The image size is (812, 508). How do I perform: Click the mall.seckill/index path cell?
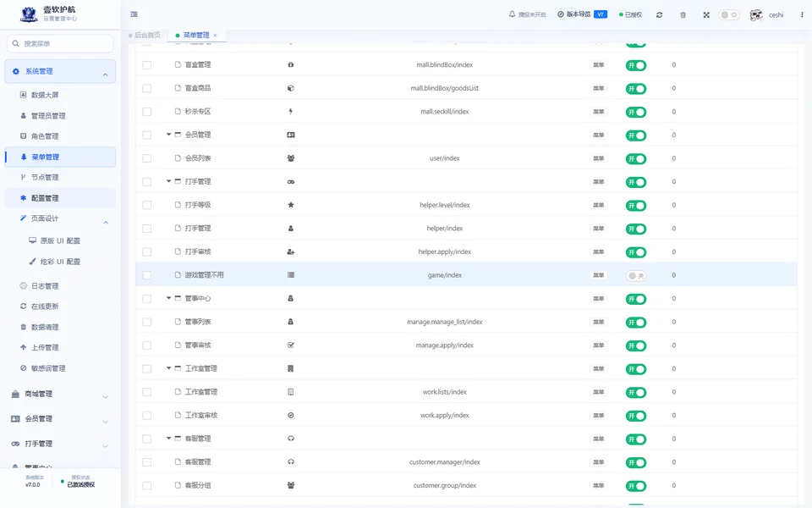[x=444, y=112]
